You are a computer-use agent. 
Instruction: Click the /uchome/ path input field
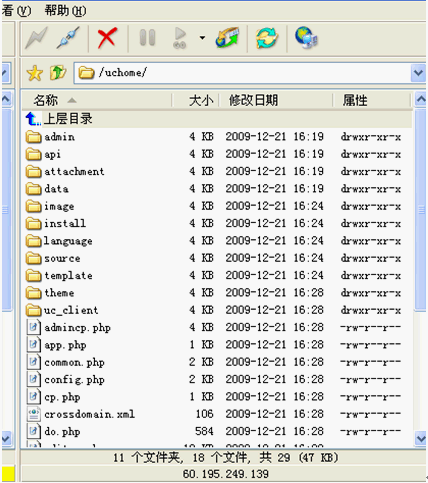(x=243, y=73)
